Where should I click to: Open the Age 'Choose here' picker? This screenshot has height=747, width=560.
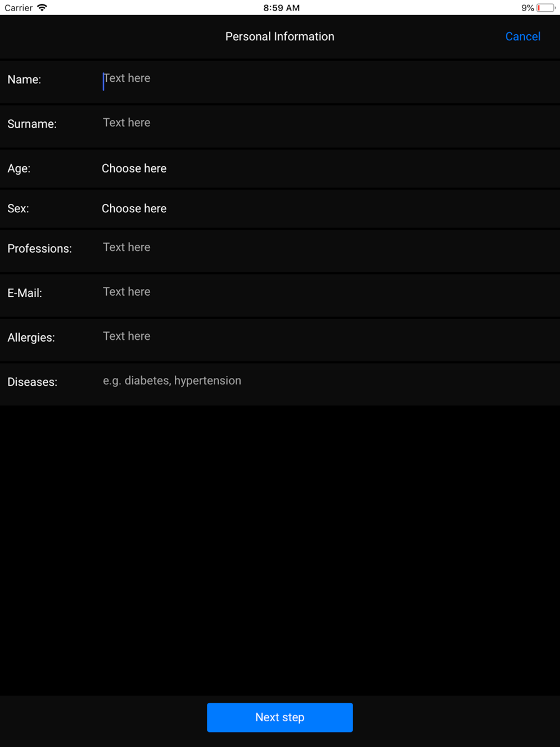point(134,169)
